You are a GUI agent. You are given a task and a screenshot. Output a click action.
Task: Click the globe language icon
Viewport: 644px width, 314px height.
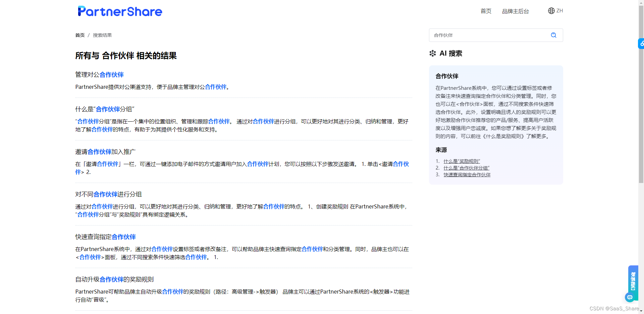coord(551,10)
